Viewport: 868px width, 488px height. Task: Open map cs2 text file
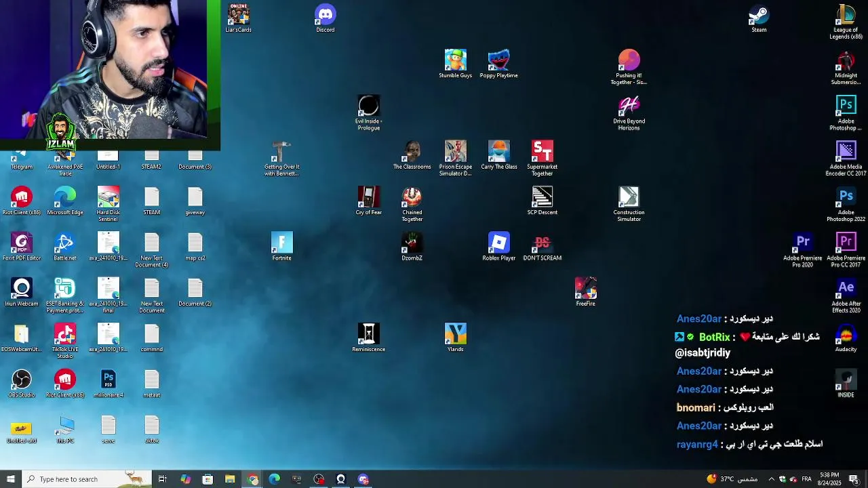[x=195, y=246]
